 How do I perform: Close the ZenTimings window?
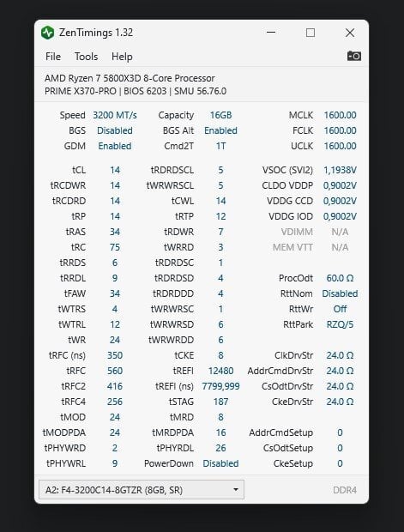350,33
